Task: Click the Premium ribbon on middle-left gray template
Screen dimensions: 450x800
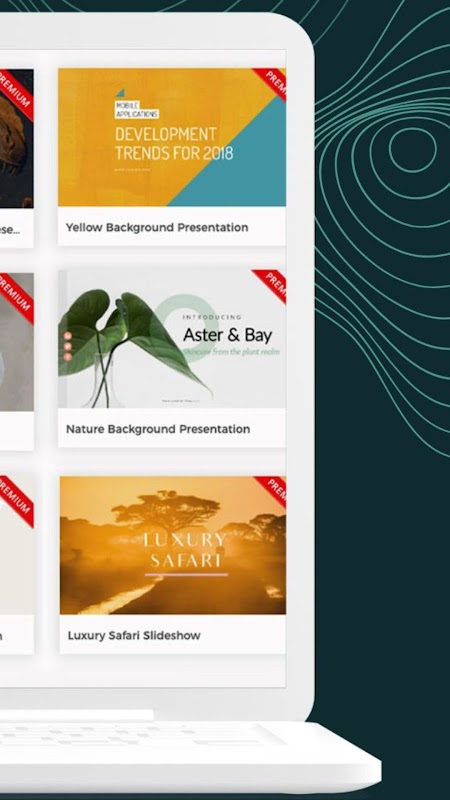Action: click(x=15, y=297)
